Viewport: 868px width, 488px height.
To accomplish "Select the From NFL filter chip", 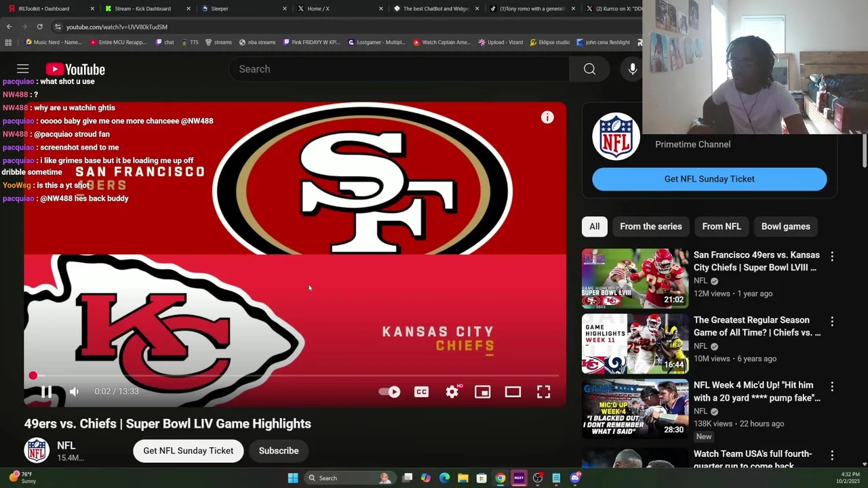I will (x=722, y=226).
